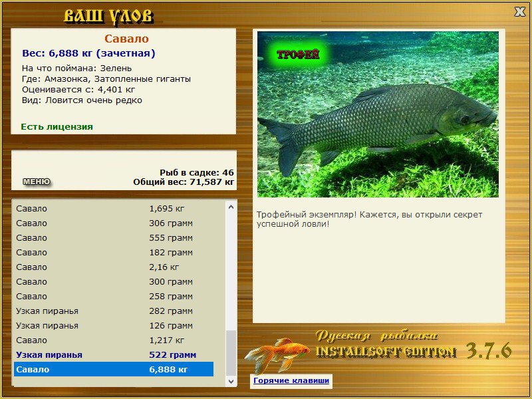This screenshot has height=399, width=532.
Task: Click the fish list scrollbar thumb
Action: pyautogui.click(x=231, y=353)
